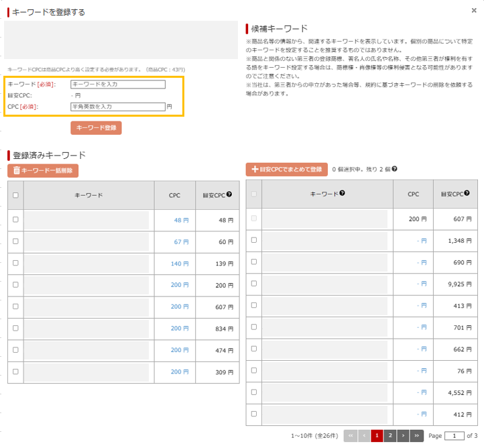This screenshot has width=484, height=448.
Task: Toggle select-all checkbox in registered keywords table
Action: (16, 195)
